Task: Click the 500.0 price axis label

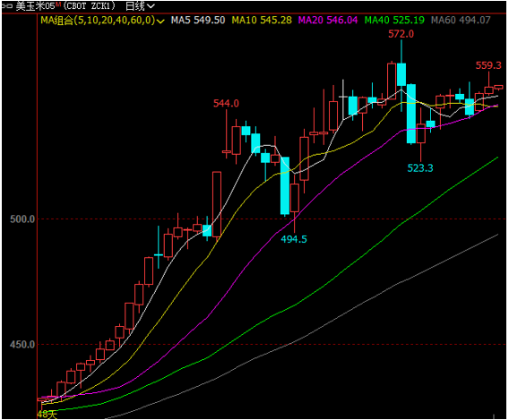Action: click(22, 219)
